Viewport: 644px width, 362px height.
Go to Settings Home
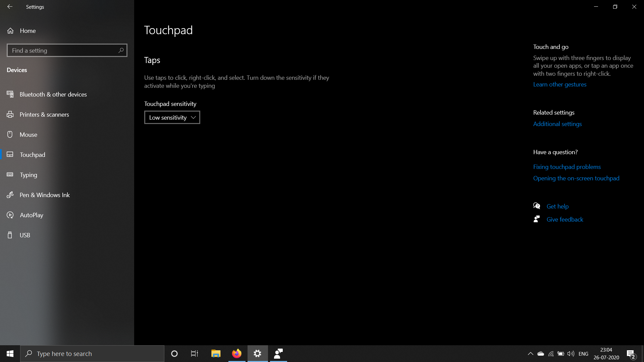click(x=28, y=31)
